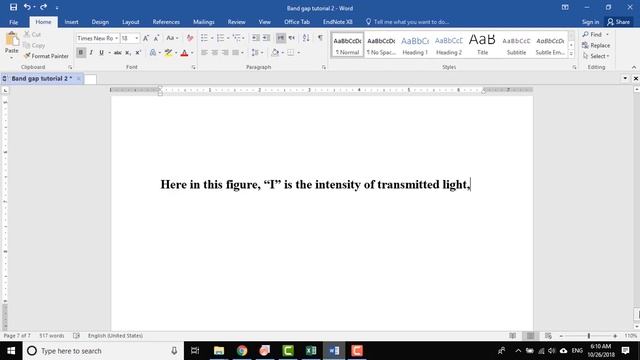The width and height of the screenshot is (640, 360).
Task: Open the Styles pane launcher
Action: tap(574, 67)
